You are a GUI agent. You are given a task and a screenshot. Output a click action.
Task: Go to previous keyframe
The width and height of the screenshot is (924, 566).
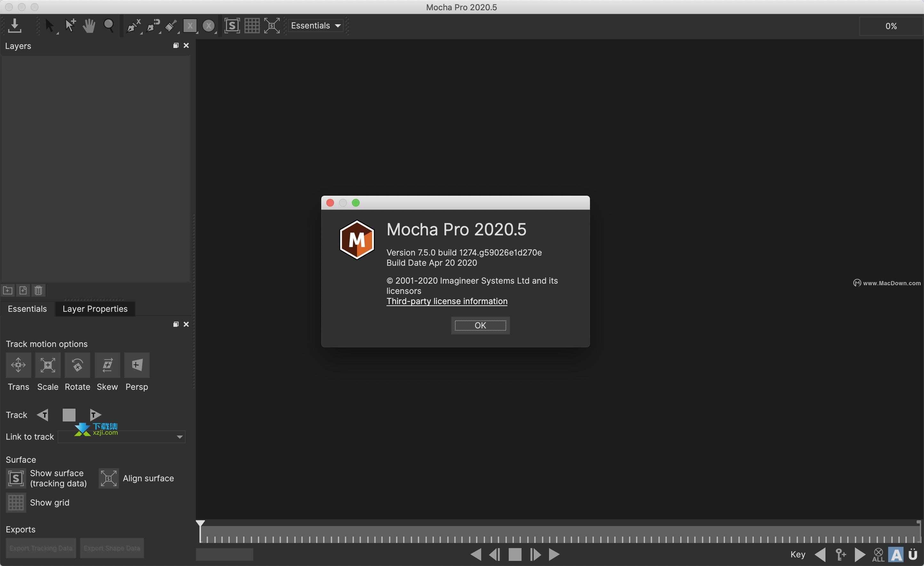point(821,555)
